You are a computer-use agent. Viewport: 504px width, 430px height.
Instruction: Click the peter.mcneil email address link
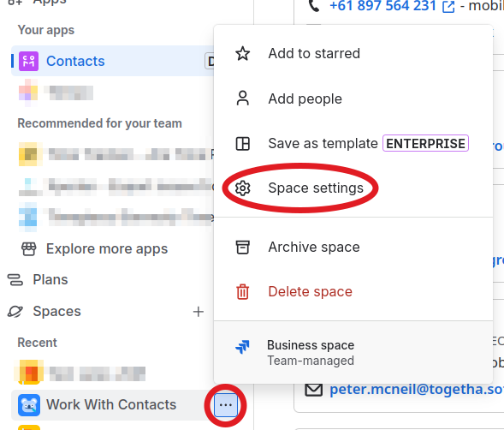click(x=417, y=389)
